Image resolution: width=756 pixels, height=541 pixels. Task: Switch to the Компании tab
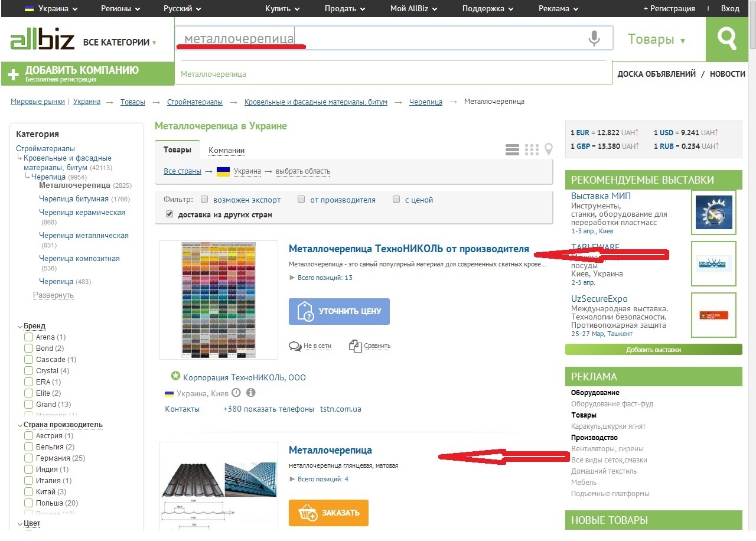click(x=227, y=151)
